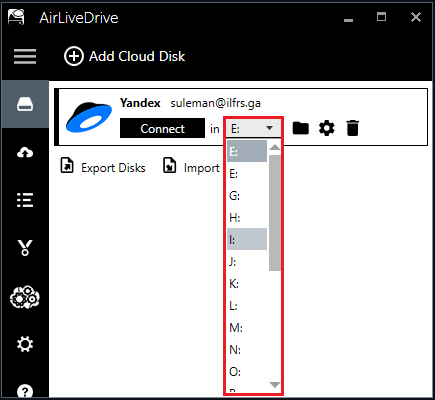
Task: Select drive letter H:
Action: tap(247, 217)
